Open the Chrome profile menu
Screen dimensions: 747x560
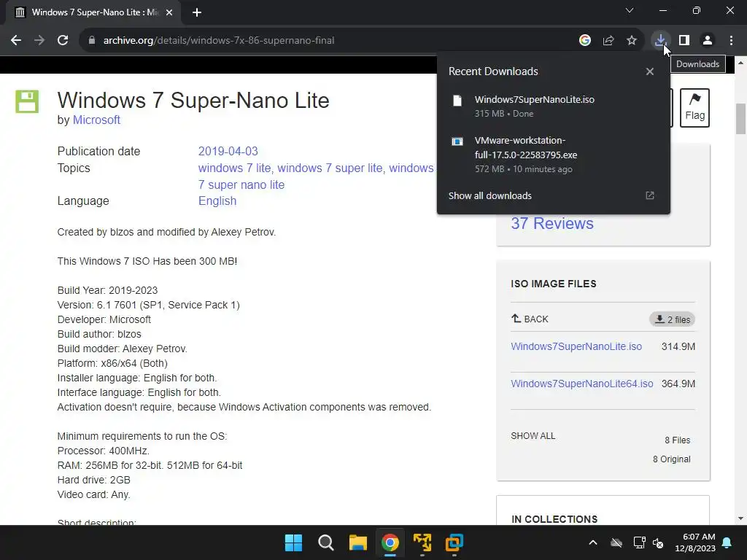click(708, 41)
